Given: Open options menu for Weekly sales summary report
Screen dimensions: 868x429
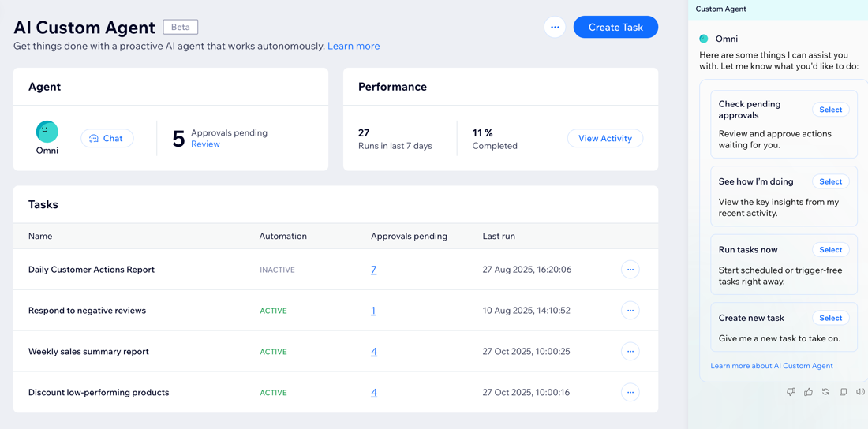Looking at the screenshot, I should pos(630,352).
